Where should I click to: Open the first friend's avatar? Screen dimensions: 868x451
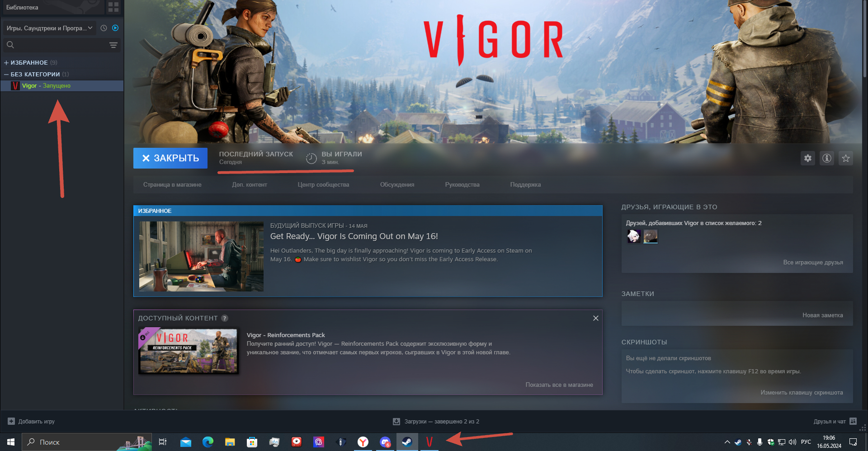click(633, 236)
